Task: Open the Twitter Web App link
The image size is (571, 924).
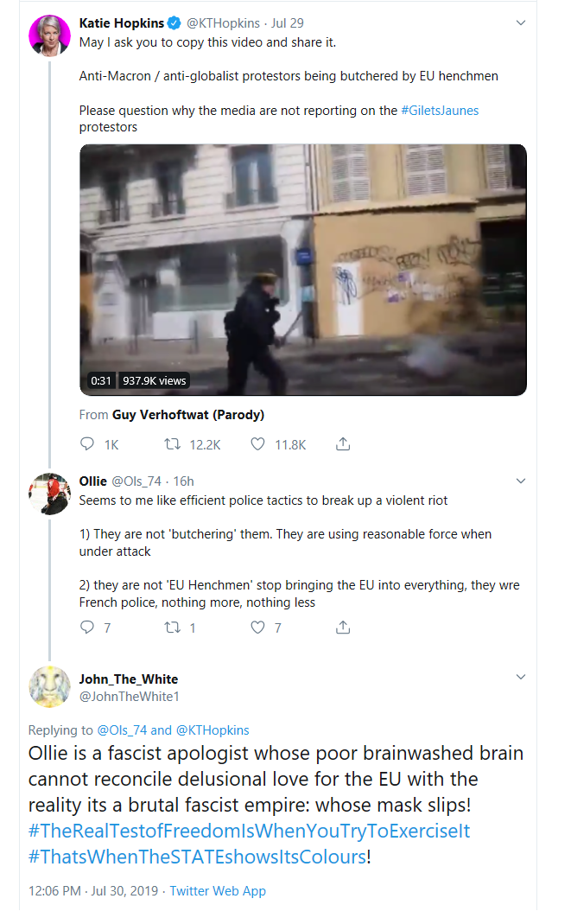Action: [218, 890]
